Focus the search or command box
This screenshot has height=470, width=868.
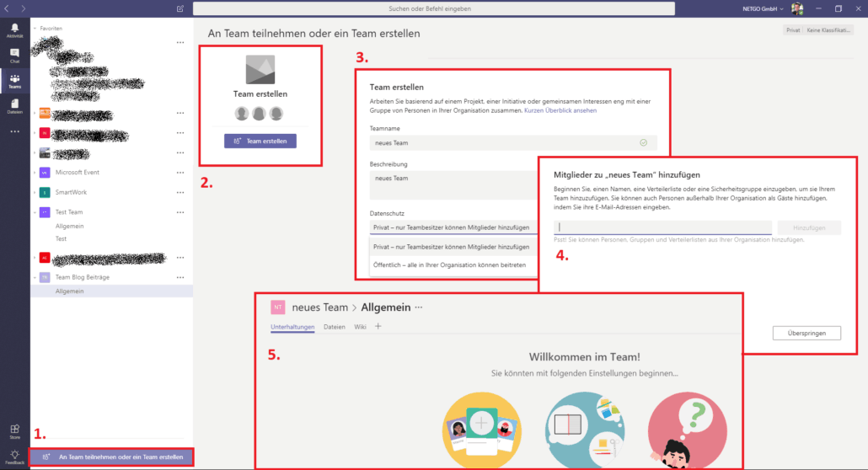click(433, 8)
